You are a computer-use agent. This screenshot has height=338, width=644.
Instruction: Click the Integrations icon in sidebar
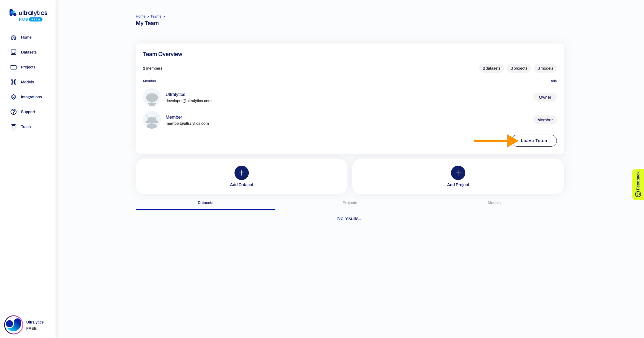pos(13,97)
